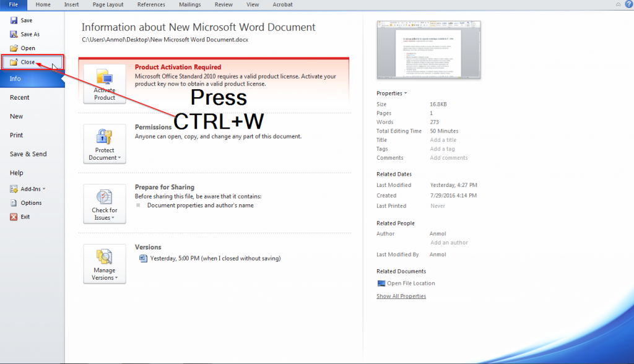
Task: Click the Options label in the File menu
Action: pyautogui.click(x=31, y=203)
